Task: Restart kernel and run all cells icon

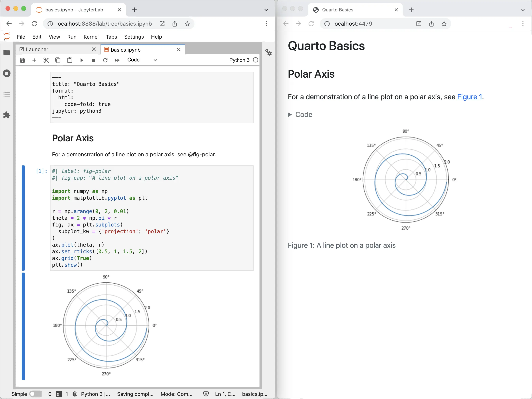Action: point(117,60)
